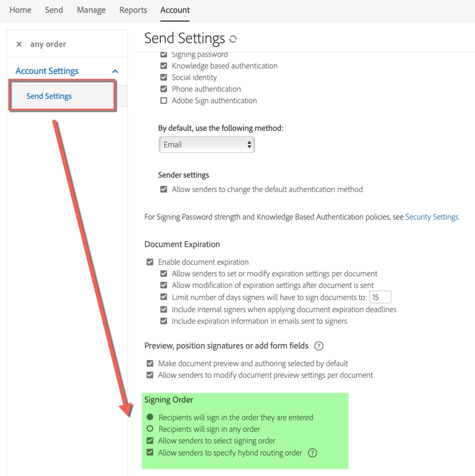Disable Phone authentication checkbox

point(164,89)
